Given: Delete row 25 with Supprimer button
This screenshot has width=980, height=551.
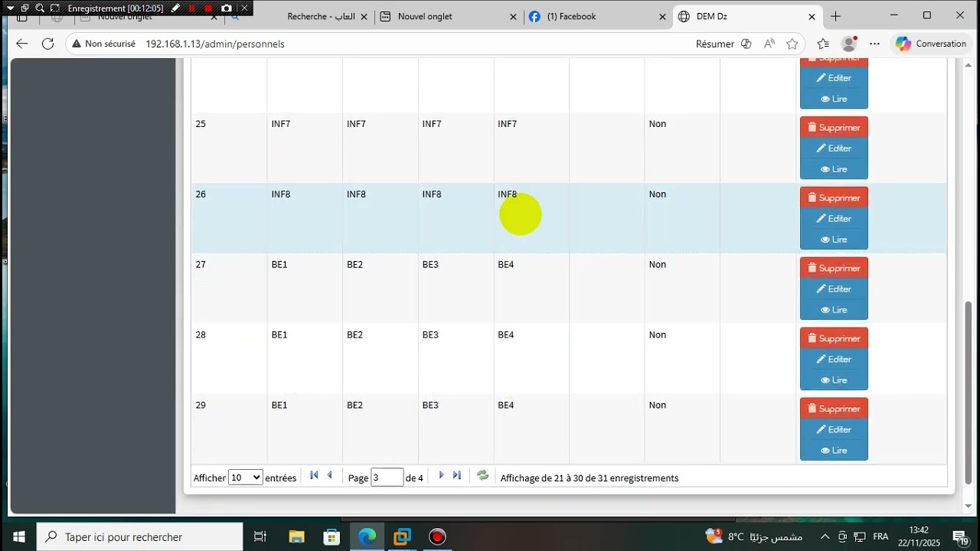Looking at the screenshot, I should pyautogui.click(x=834, y=128).
